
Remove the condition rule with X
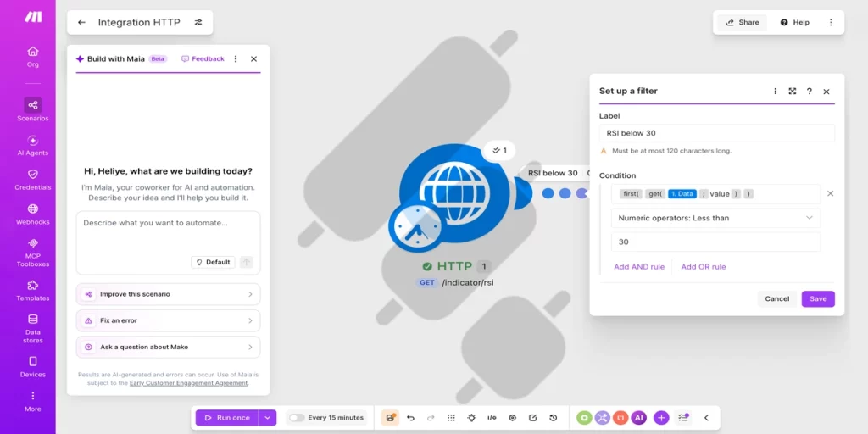(830, 194)
